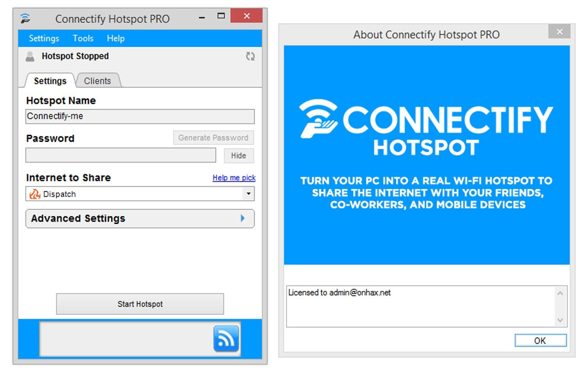Click the Hotspot Name input field
Screen dimensions: 588x377
(x=140, y=117)
